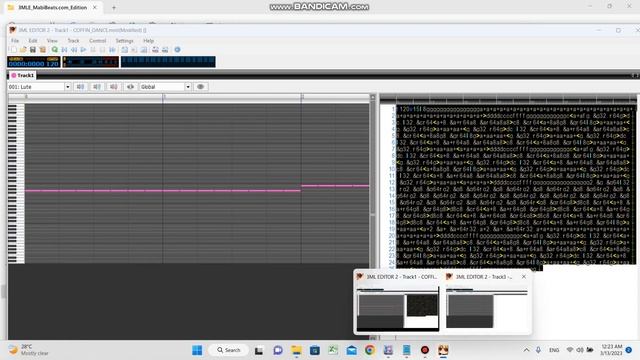Click the 001: Lute combo box field
This screenshot has height=360, width=640.
pyautogui.click(x=39, y=87)
